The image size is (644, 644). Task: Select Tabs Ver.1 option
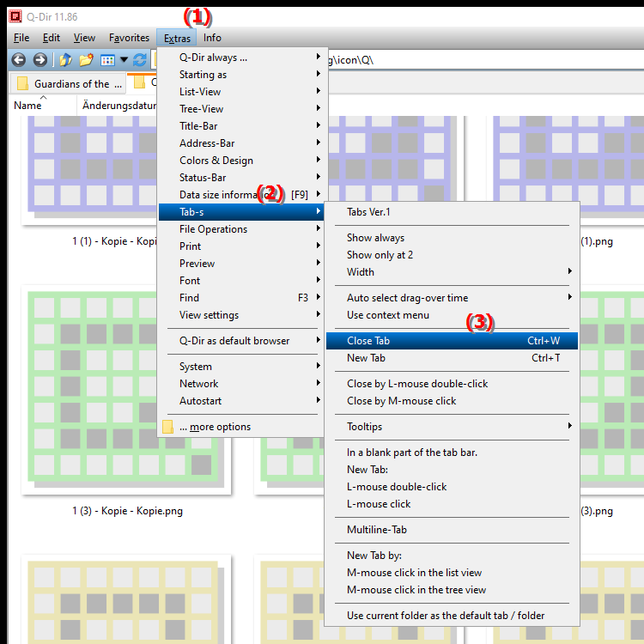(452, 212)
